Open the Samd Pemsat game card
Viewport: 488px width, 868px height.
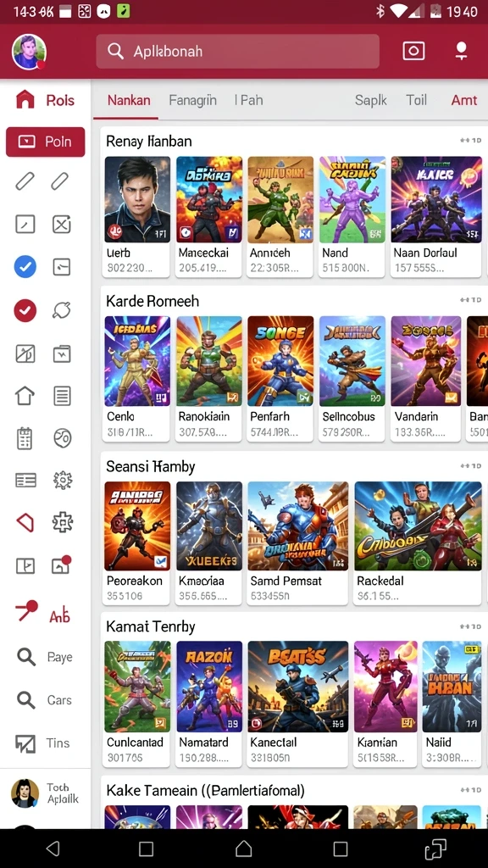[x=297, y=543]
